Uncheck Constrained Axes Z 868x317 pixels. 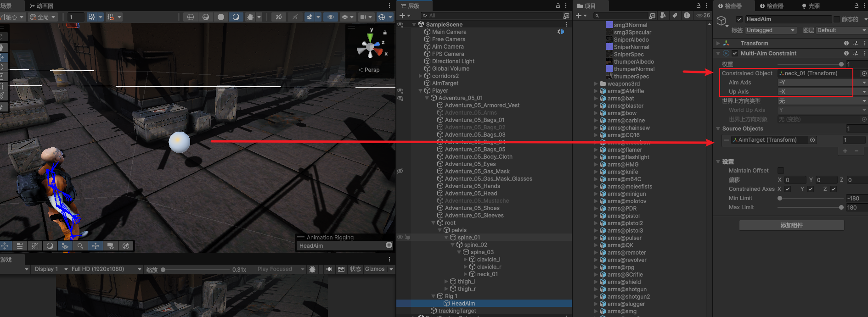[834, 189]
